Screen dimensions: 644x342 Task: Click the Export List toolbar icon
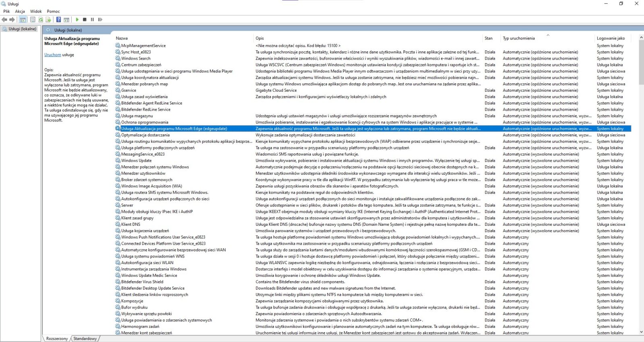[48, 19]
